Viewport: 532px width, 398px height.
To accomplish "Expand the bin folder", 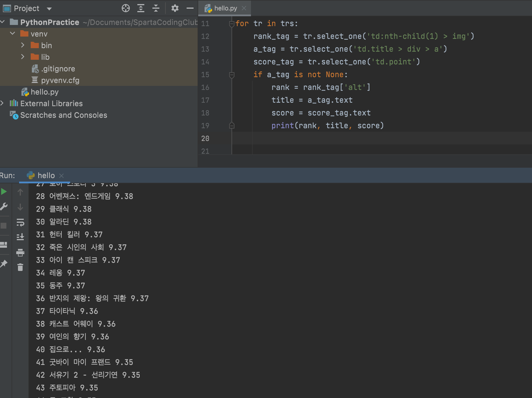I will point(23,45).
